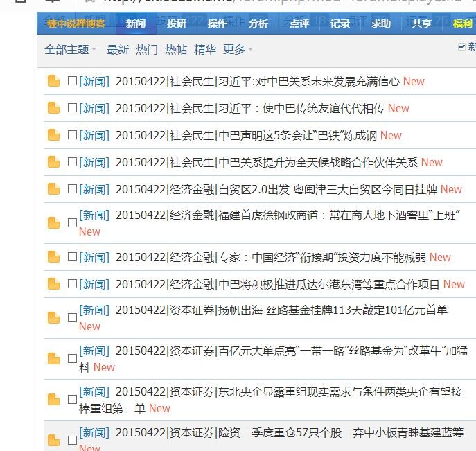Screen dimensions: 476x451
Task: Untick the checked box at top right
Action: pyautogui.click(x=462, y=47)
